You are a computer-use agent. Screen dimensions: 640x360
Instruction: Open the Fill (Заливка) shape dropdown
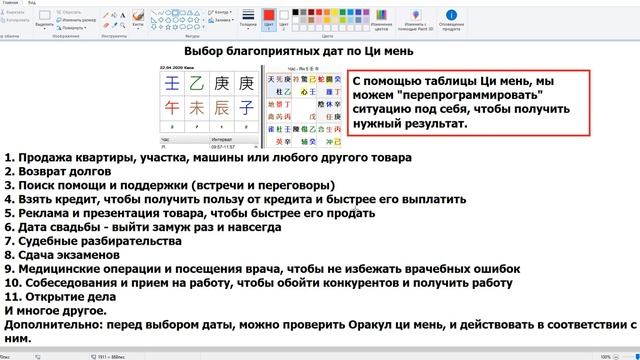pos(221,20)
